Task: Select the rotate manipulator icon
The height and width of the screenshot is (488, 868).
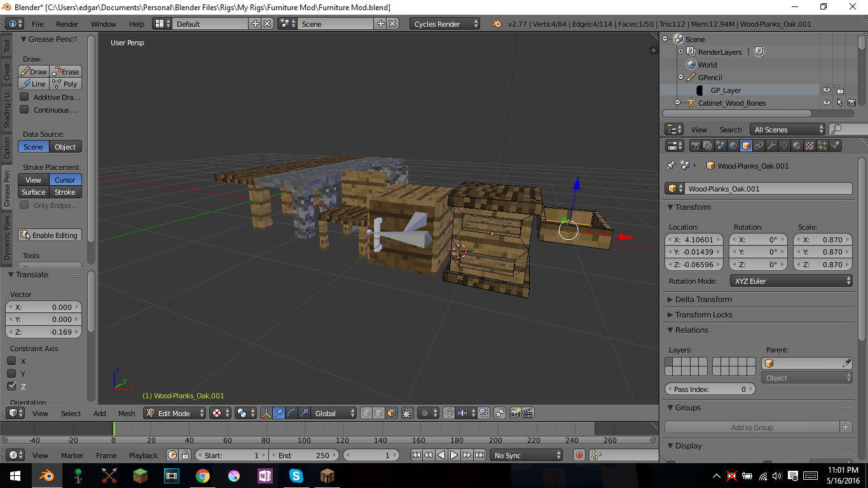Action: point(292,413)
